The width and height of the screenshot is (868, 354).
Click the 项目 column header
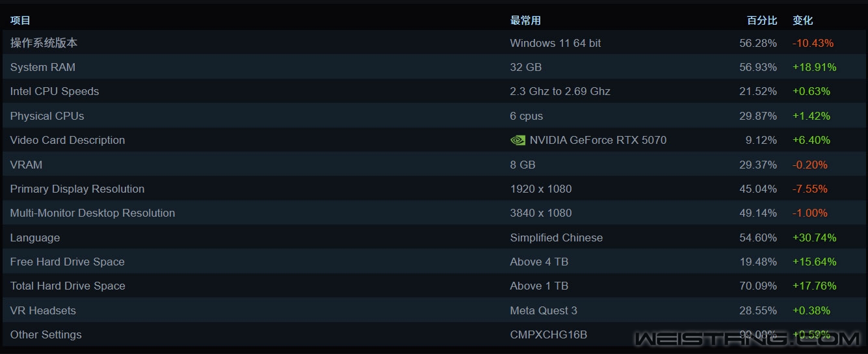click(x=20, y=20)
